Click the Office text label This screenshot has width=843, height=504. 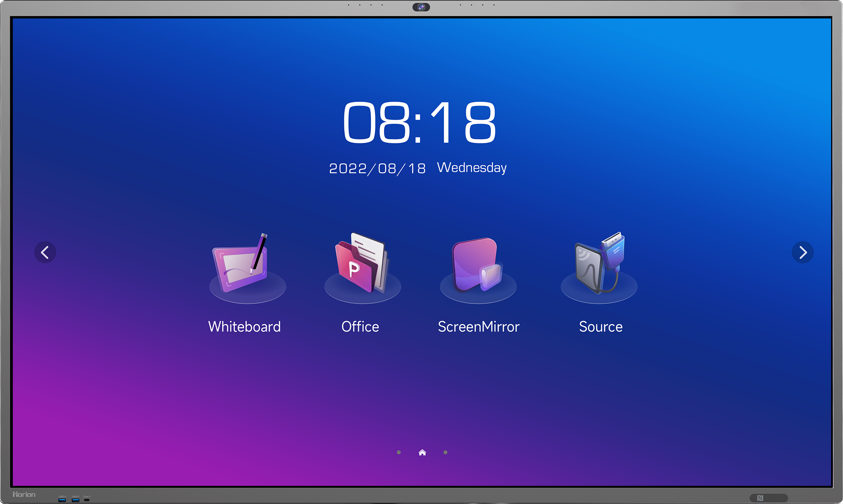coord(360,327)
